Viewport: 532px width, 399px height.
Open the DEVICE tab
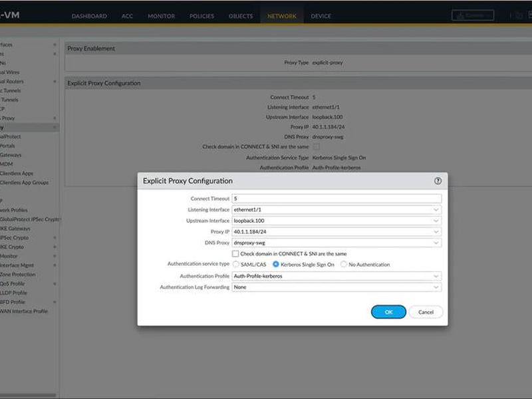point(321,16)
